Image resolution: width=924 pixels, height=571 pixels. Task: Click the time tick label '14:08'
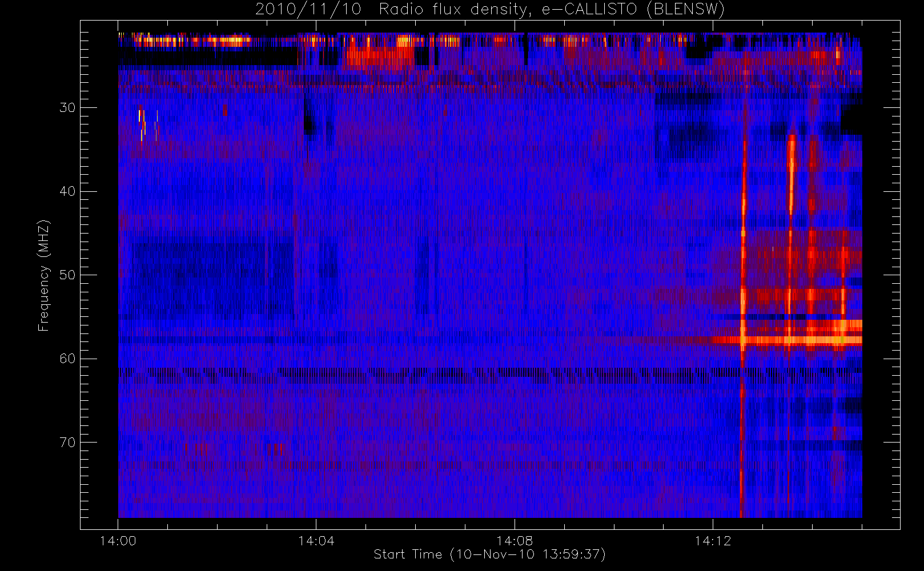[515, 541]
